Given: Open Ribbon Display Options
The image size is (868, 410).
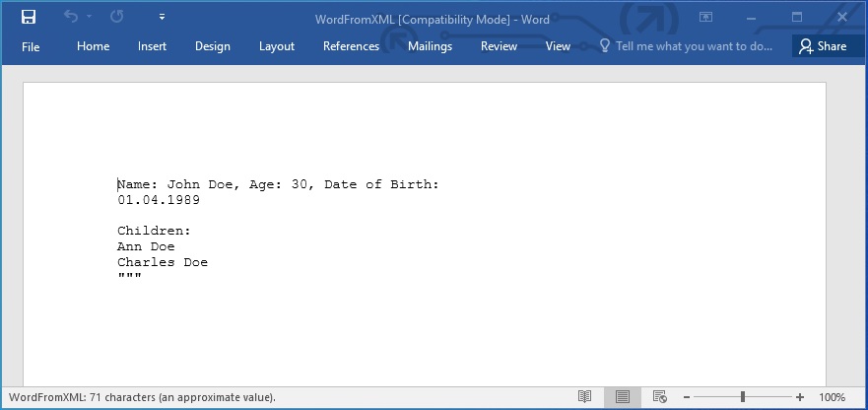Looking at the screenshot, I should point(705,17).
